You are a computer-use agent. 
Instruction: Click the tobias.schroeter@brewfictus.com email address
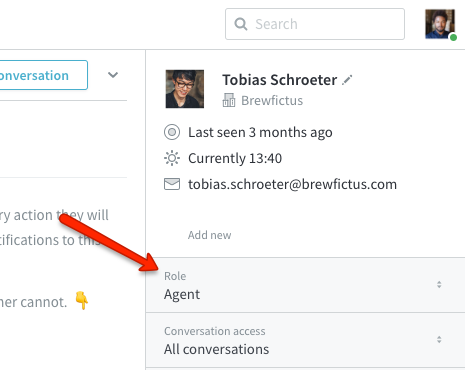pyautogui.click(x=292, y=184)
